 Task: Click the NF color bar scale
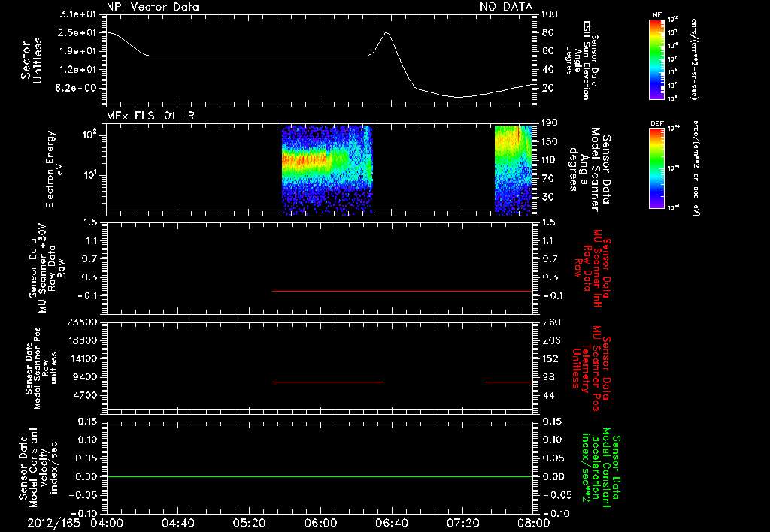[x=656, y=59]
